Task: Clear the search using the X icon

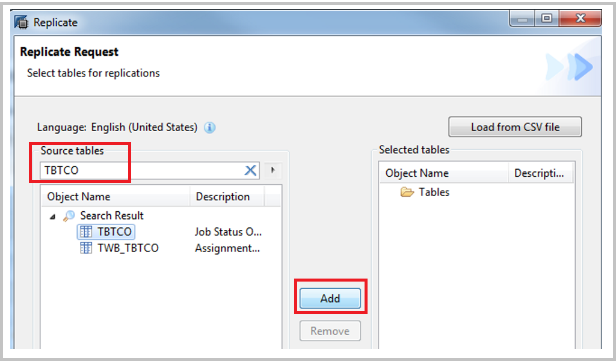Action: tap(250, 170)
